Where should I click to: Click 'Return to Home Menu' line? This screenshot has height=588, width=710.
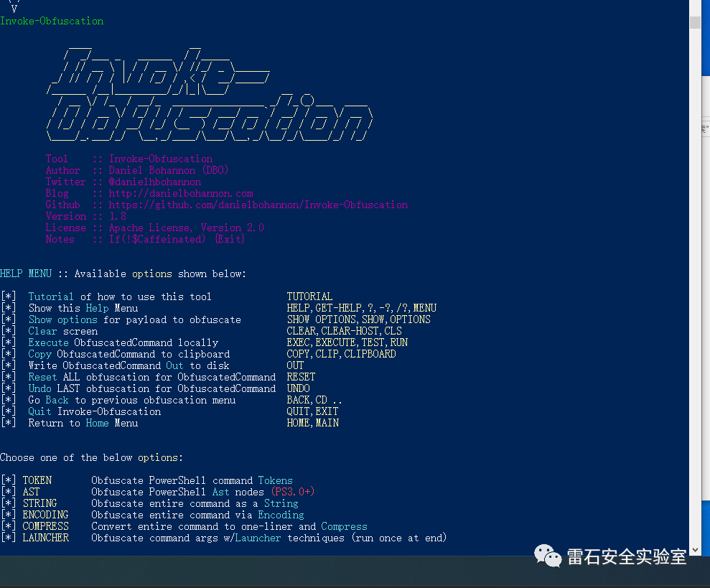[x=83, y=423]
